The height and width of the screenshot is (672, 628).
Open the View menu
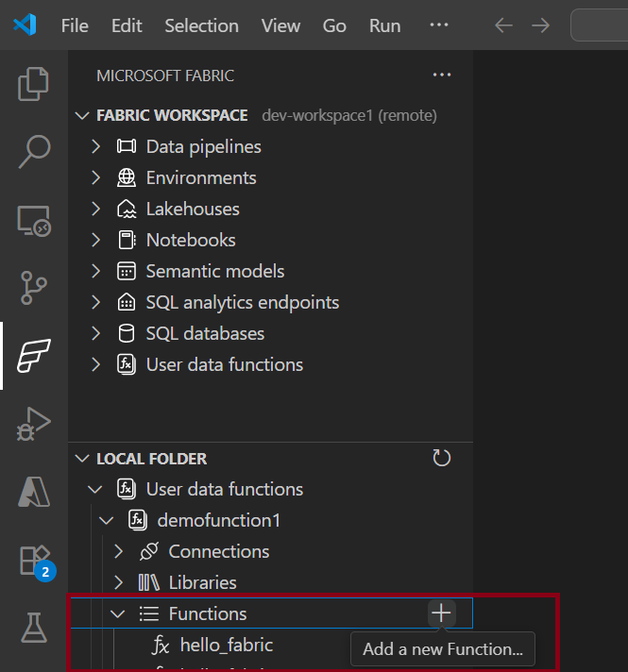point(281,25)
